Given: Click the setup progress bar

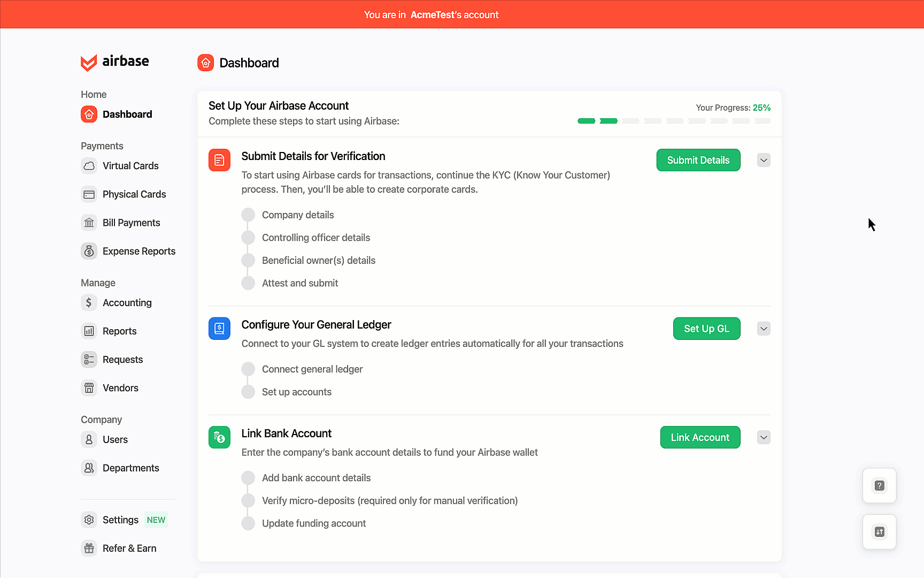Looking at the screenshot, I should (x=674, y=121).
